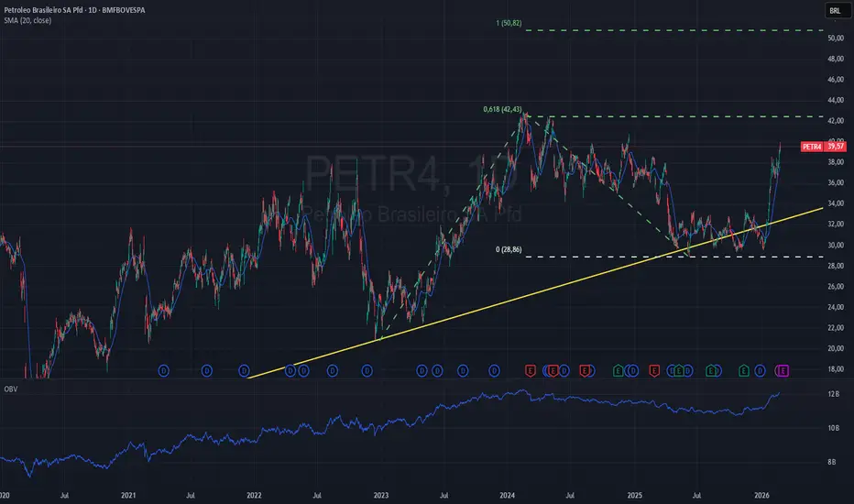854x504 pixels.
Task: Select the SMA (20, close) indicator legend
Action: point(27,21)
